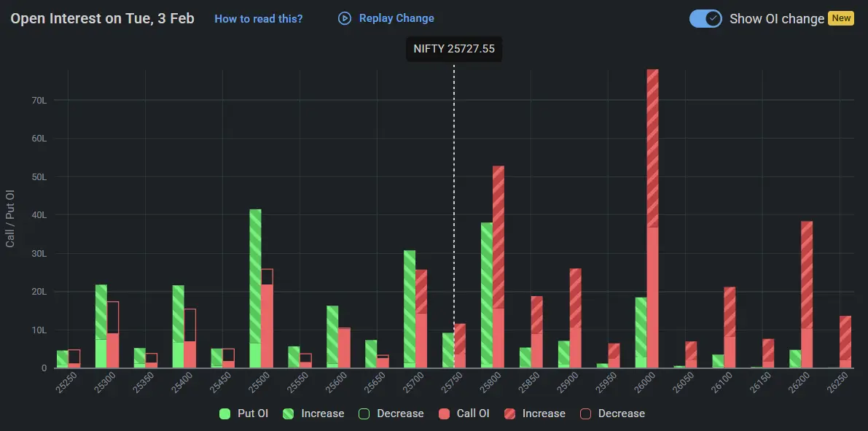Click the Open Interest heading
The image size is (868, 431).
click(102, 18)
